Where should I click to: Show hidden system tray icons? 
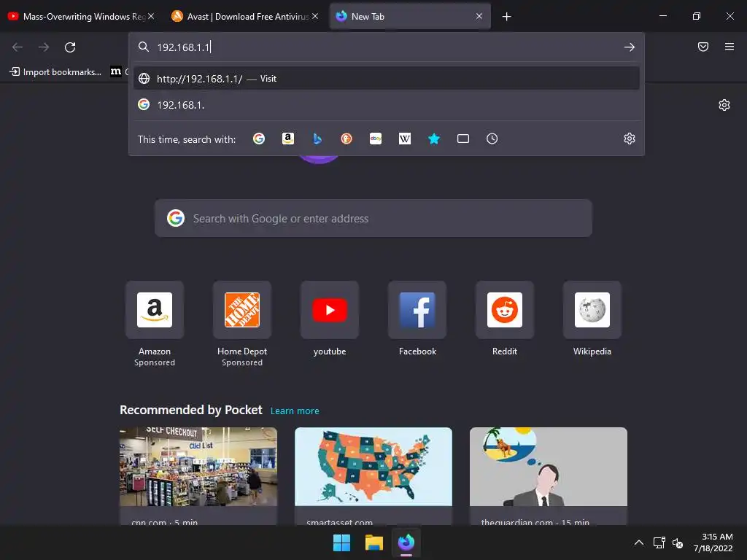click(639, 542)
